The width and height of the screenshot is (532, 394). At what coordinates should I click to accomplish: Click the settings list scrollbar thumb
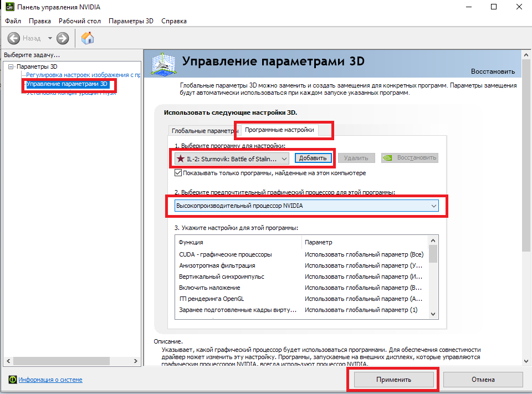(433, 254)
